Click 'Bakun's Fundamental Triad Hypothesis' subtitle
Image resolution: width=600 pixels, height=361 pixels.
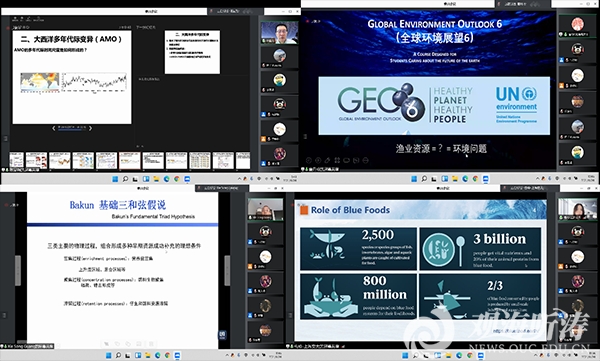point(153,217)
